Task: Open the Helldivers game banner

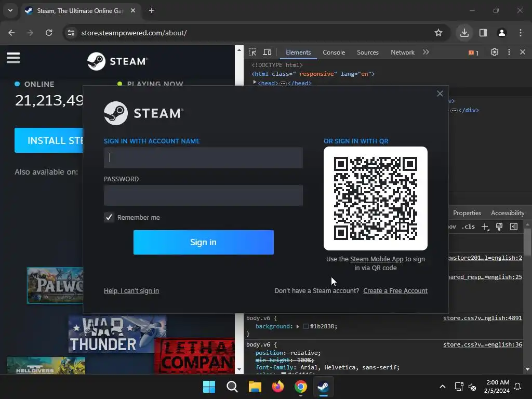Action: [46, 365]
